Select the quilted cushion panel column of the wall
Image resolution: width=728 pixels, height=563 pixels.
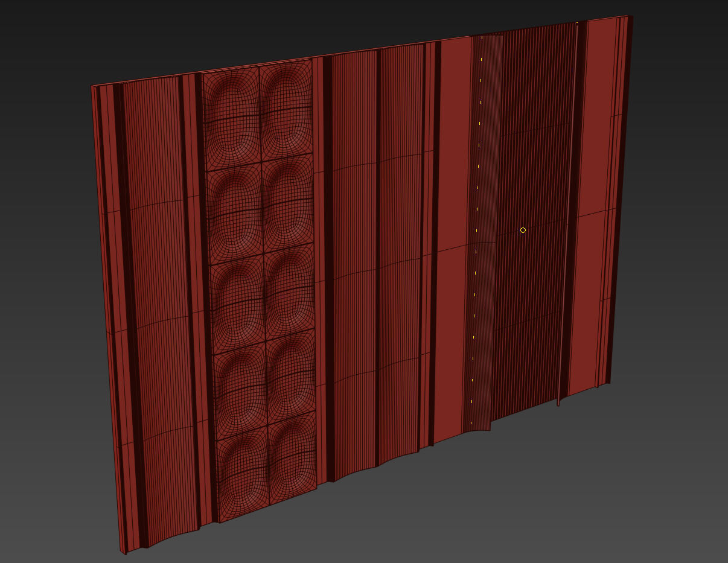[259, 291]
